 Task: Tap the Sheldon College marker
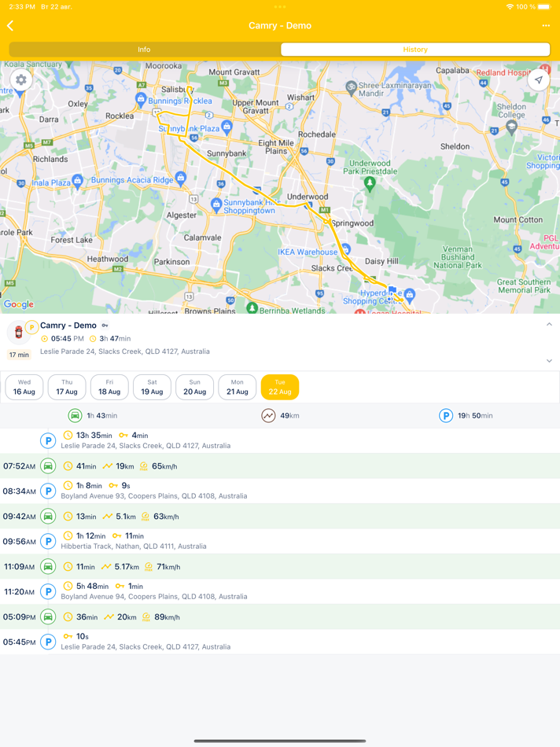point(512,127)
